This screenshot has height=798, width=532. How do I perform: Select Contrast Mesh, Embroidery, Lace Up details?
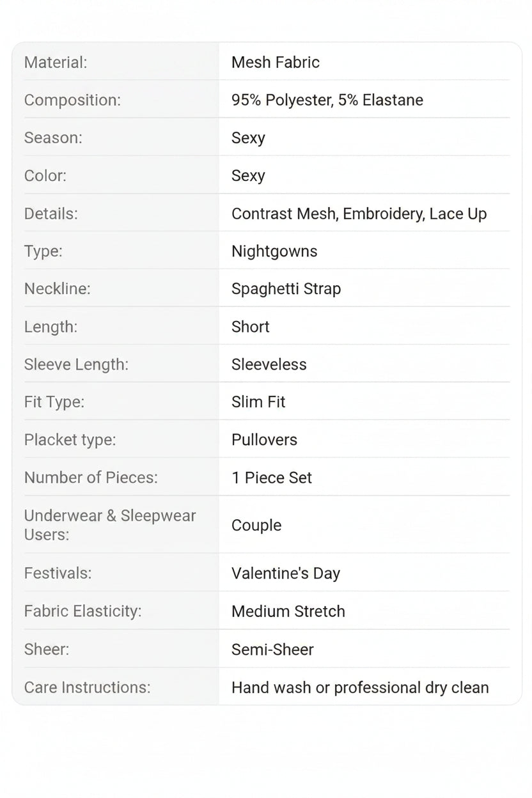coord(359,214)
